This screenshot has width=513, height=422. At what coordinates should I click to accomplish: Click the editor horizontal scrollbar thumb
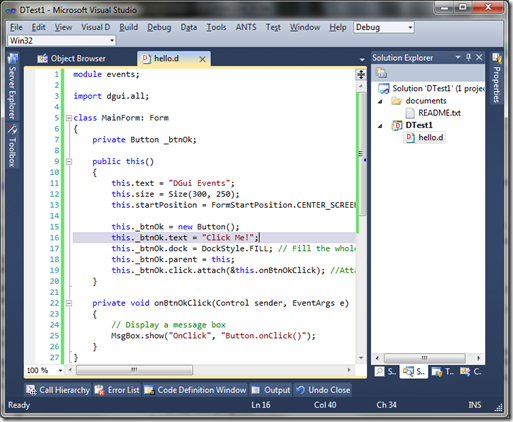pyautogui.click(x=134, y=370)
